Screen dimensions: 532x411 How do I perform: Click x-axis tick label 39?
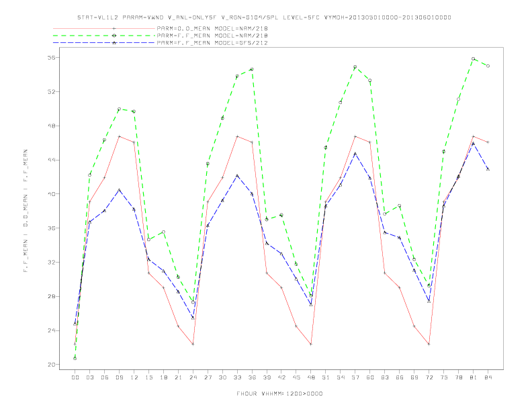[x=267, y=377]
